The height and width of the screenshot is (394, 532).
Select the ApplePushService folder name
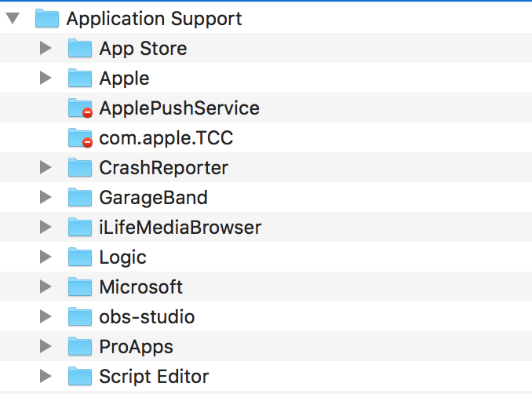click(x=179, y=108)
